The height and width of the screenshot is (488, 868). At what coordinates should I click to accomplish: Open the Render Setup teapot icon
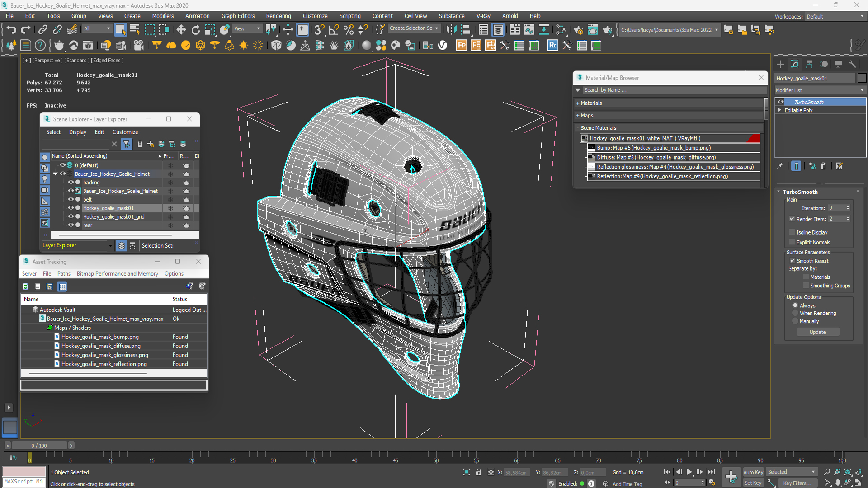[578, 30]
